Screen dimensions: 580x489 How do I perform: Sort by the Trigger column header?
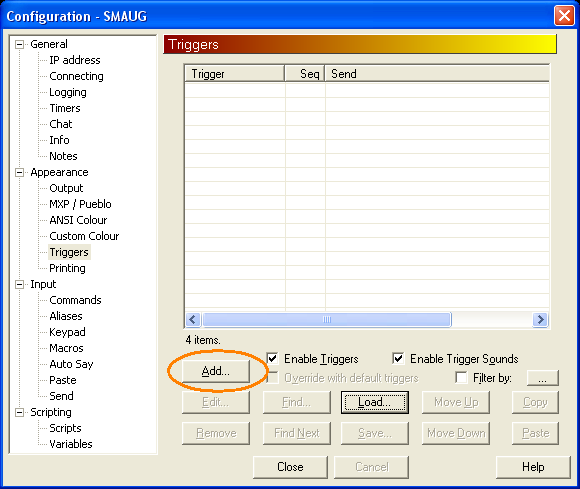pyautogui.click(x=235, y=74)
